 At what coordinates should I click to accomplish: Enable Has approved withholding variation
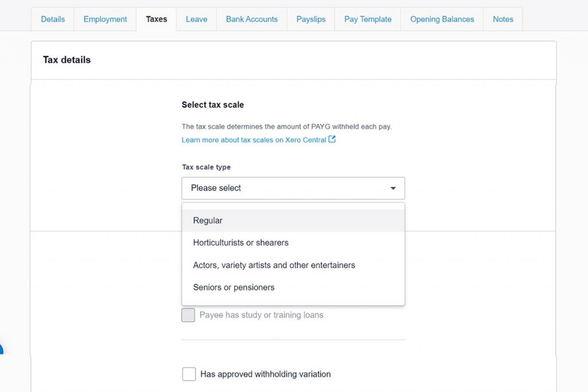[x=189, y=374]
